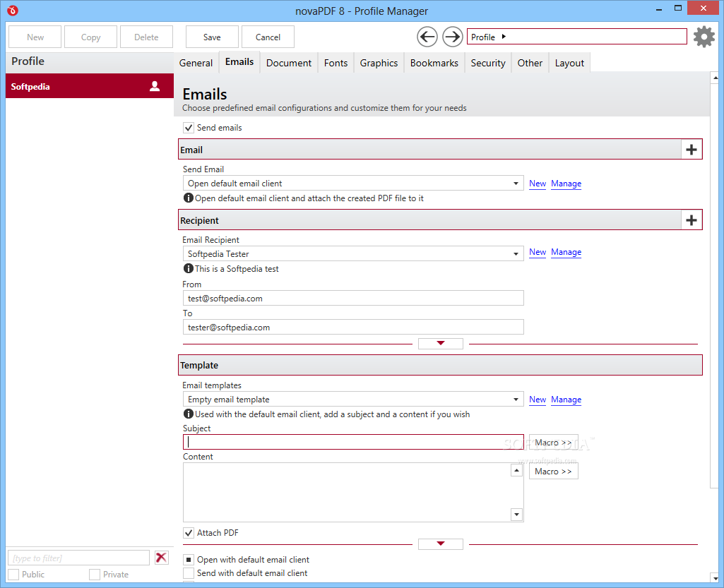The width and height of the screenshot is (724, 588).
Task: Click info icon next to Softpedia test note
Action: (x=189, y=268)
